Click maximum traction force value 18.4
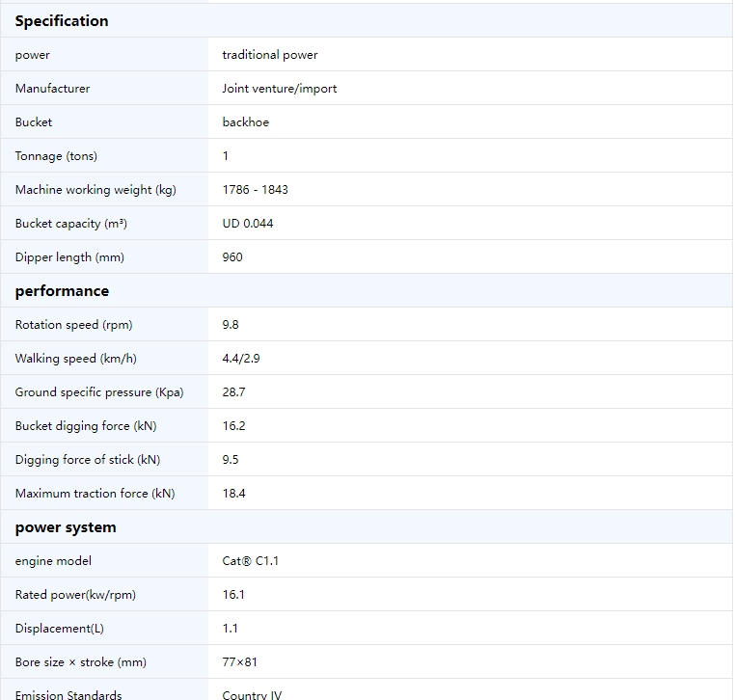The height and width of the screenshot is (700, 735). pos(233,493)
